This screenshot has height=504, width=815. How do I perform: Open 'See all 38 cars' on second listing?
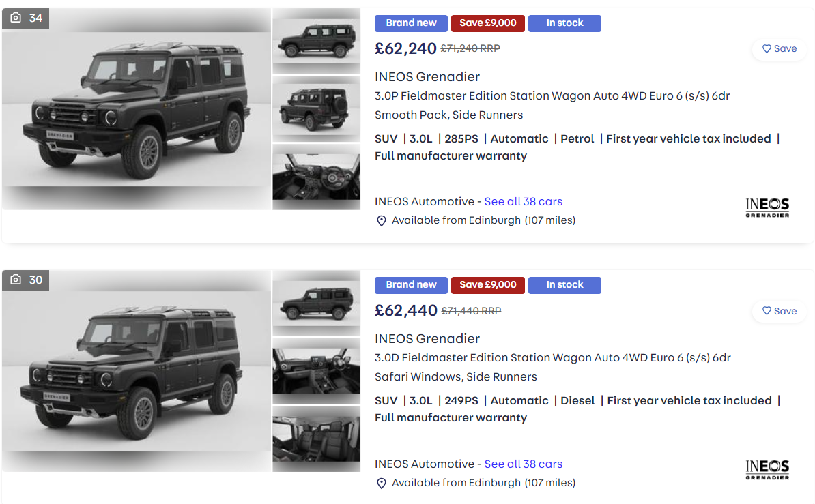click(524, 464)
